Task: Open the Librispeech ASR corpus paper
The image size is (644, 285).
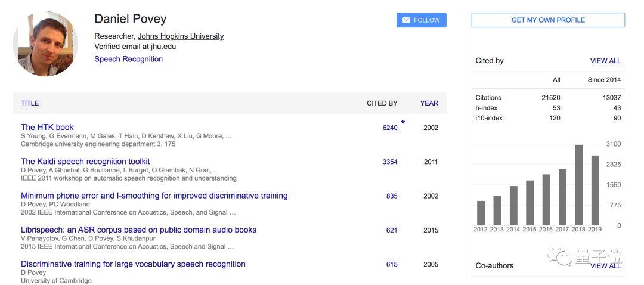Action: click(138, 230)
